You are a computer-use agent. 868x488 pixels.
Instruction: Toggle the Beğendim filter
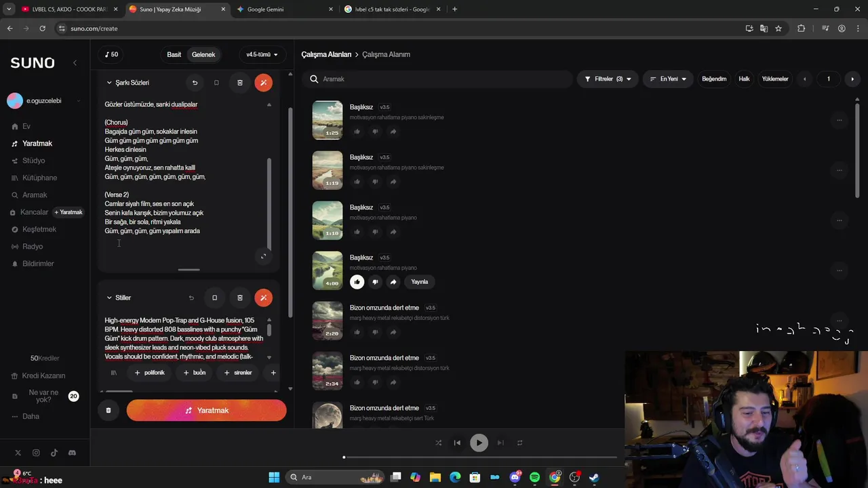714,79
